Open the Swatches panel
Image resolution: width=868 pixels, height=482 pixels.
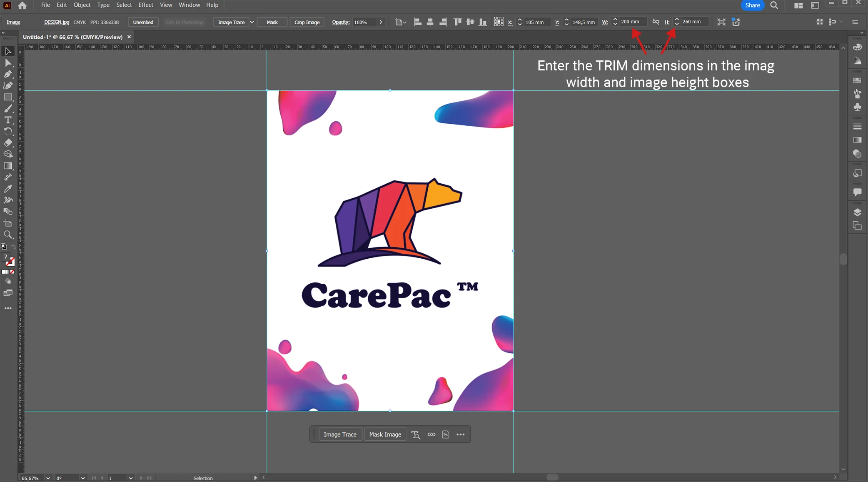tap(858, 81)
